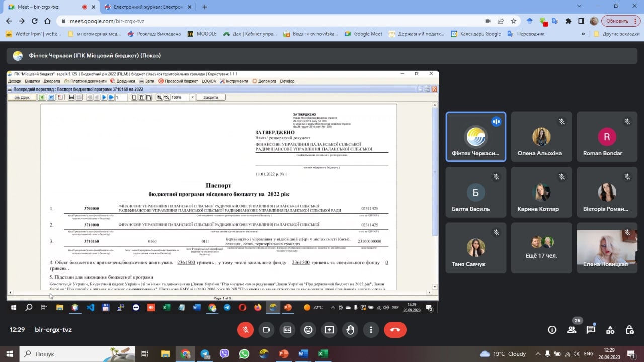Screen dimensions: 644x362
Task: Expand hidden bookmarks chevron
Action: point(583,34)
